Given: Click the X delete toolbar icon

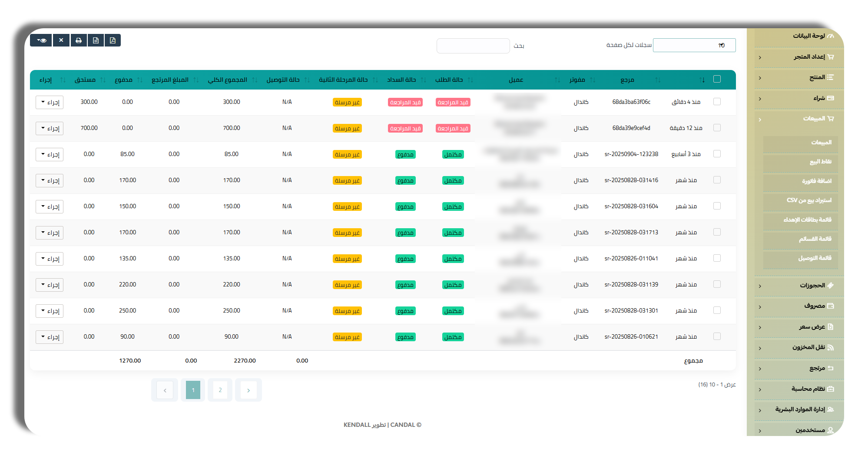Looking at the screenshot, I should coord(61,40).
